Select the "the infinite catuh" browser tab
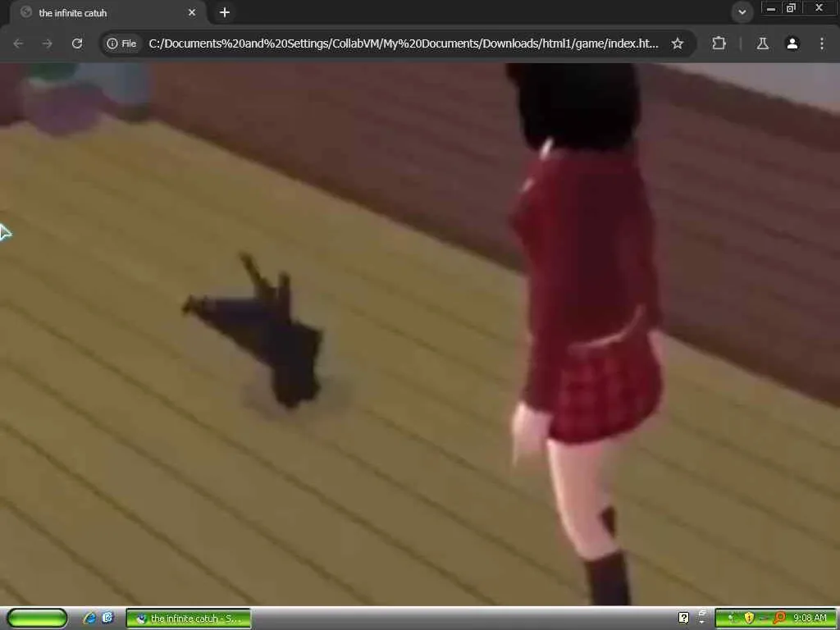This screenshot has width=840, height=630. coord(107,12)
